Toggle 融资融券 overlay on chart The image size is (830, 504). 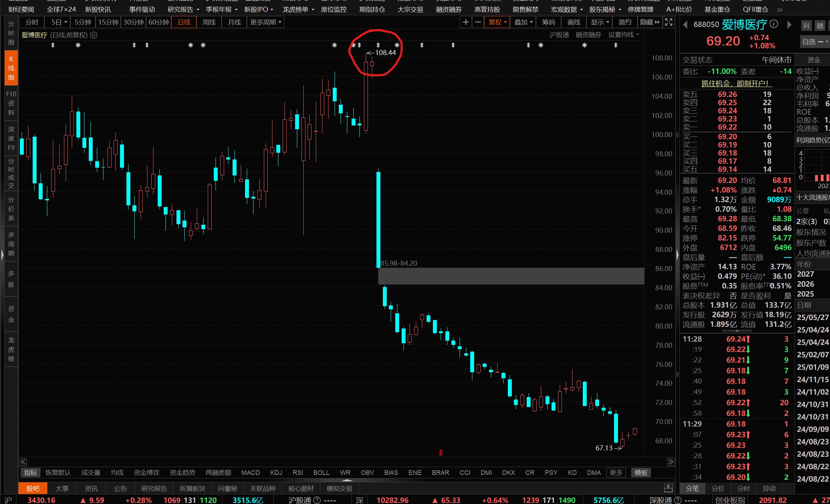[588, 35]
